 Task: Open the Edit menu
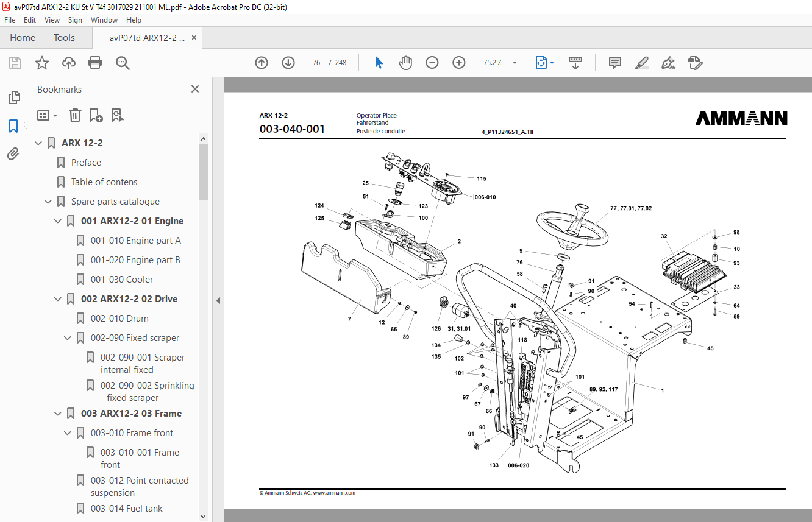pos(30,20)
